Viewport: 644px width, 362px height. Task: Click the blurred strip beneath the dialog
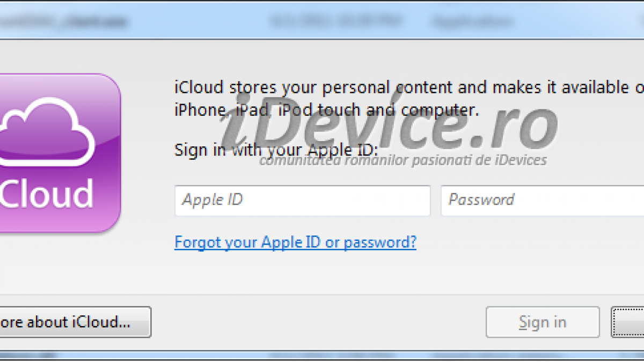tap(322, 356)
